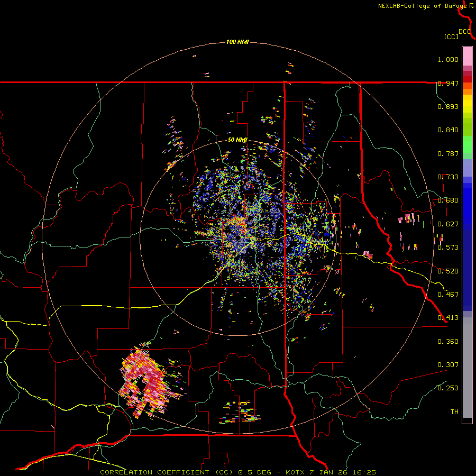Select the 0.467 legend value
The image size is (476, 476).
coord(448,295)
